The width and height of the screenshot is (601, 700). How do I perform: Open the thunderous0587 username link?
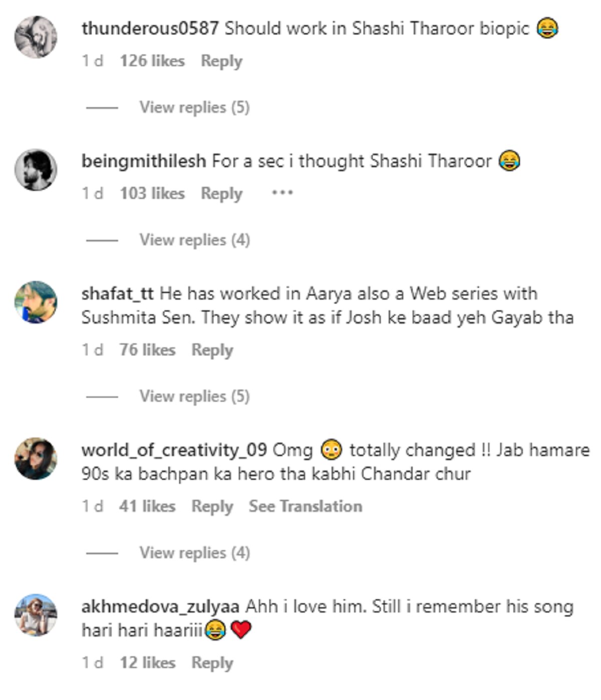(150, 29)
